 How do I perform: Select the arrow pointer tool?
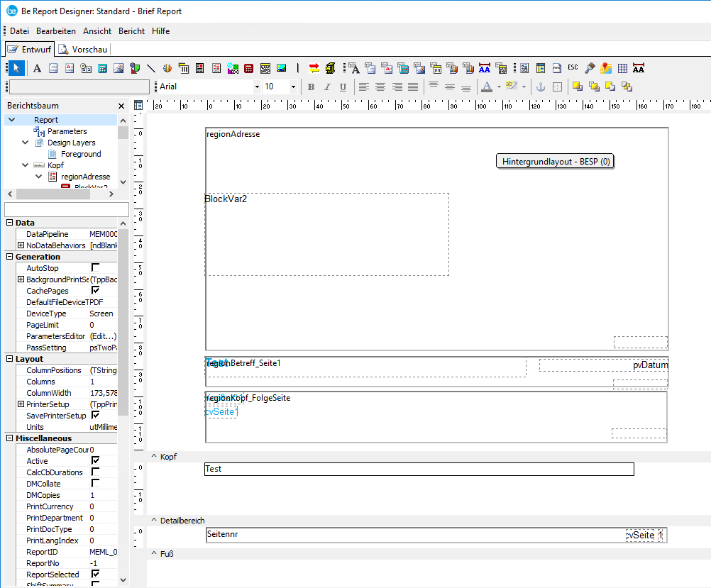(16, 68)
